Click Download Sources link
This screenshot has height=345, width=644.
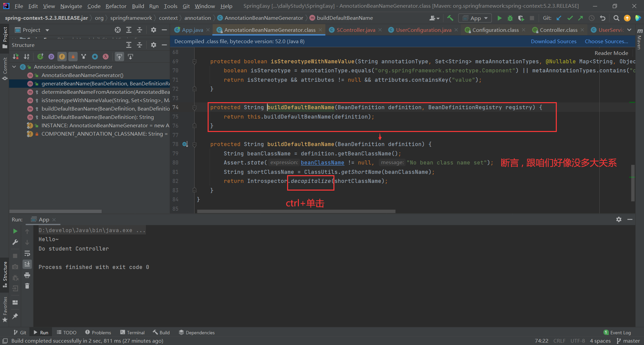point(553,41)
